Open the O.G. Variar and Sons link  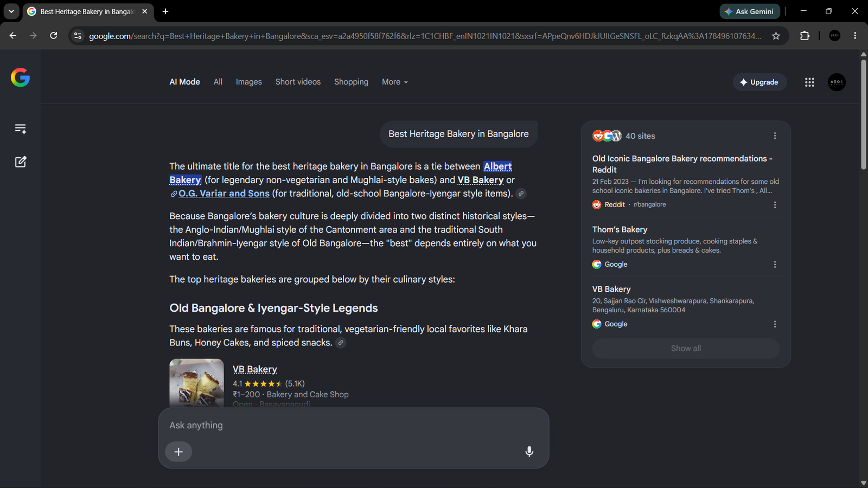tap(224, 194)
